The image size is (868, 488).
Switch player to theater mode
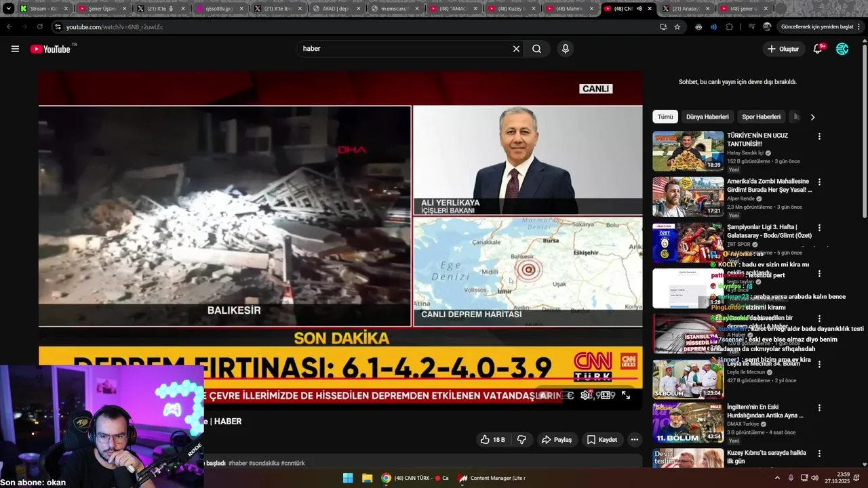(x=606, y=395)
